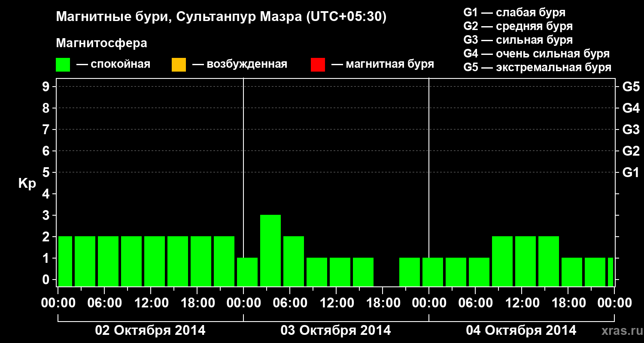Click the '03 Октября 2014' date label
The height and width of the screenshot is (343, 644).
click(336, 331)
